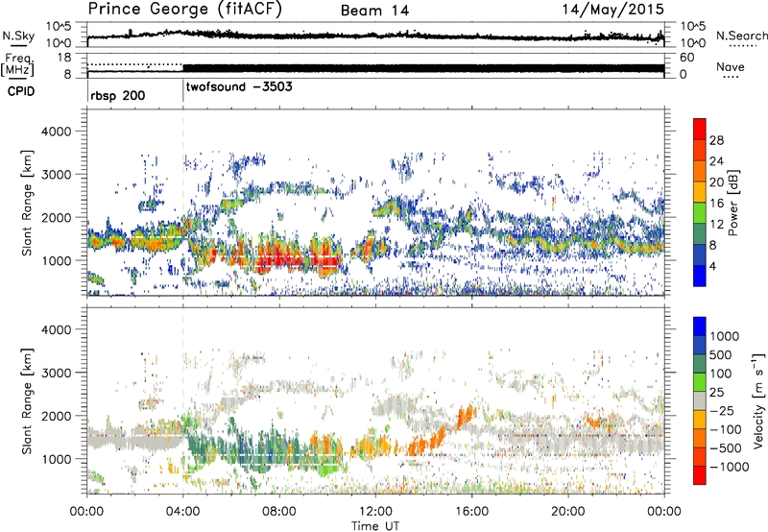Screen dimensions: 768x532
Task: Click the "Nave" legend label
Action: point(731,66)
